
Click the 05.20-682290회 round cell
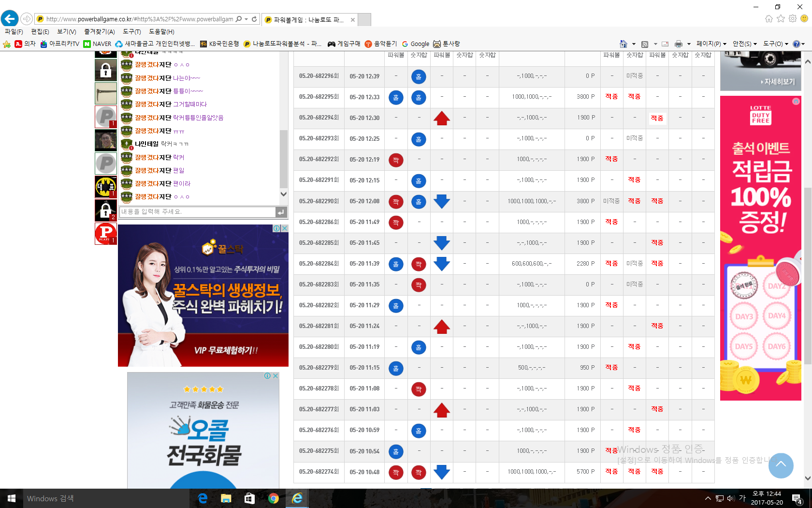319,201
